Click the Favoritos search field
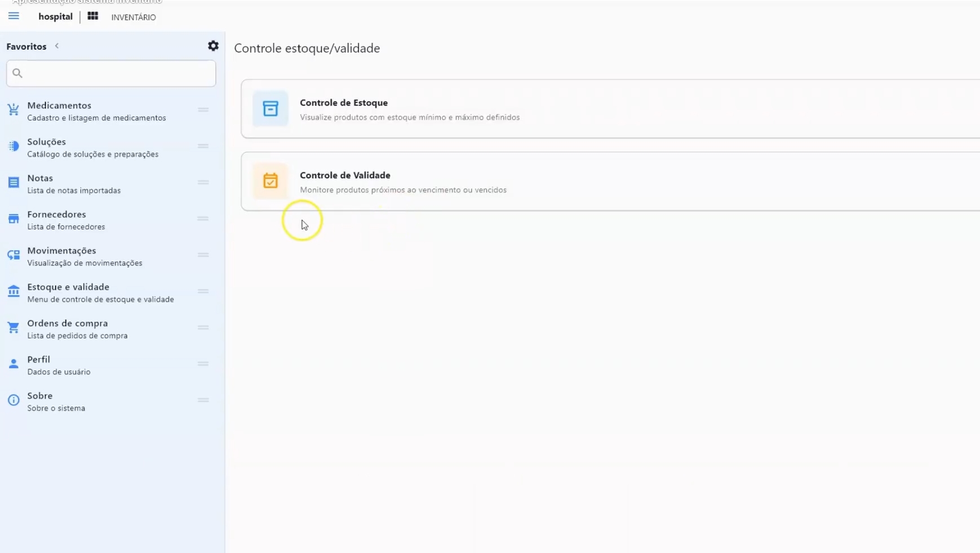 pyautogui.click(x=110, y=73)
